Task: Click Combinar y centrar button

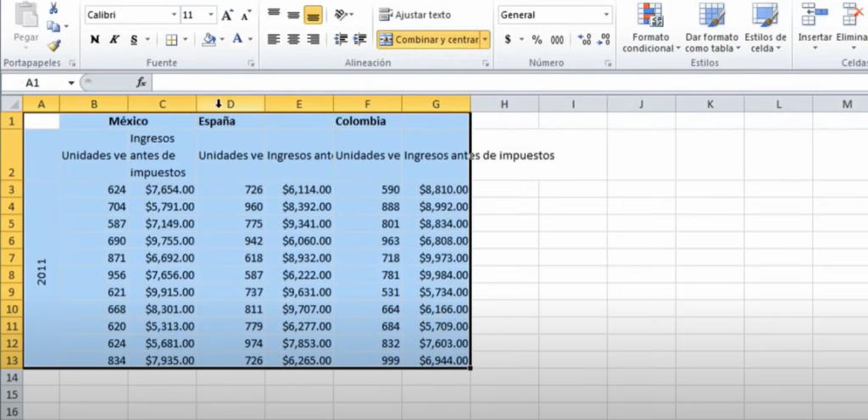Action: click(428, 39)
